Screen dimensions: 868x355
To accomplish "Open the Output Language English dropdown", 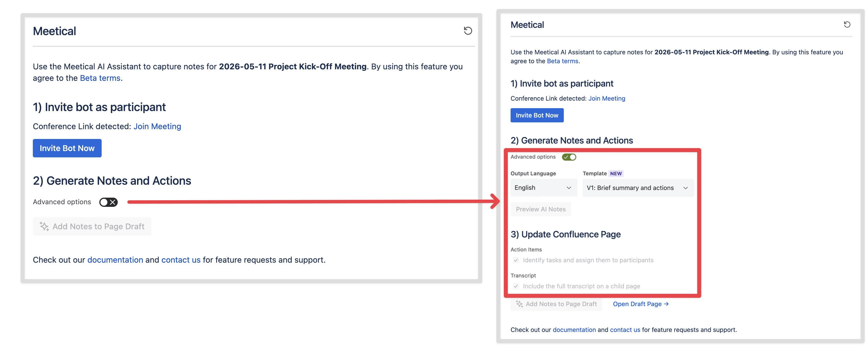I will pos(544,188).
